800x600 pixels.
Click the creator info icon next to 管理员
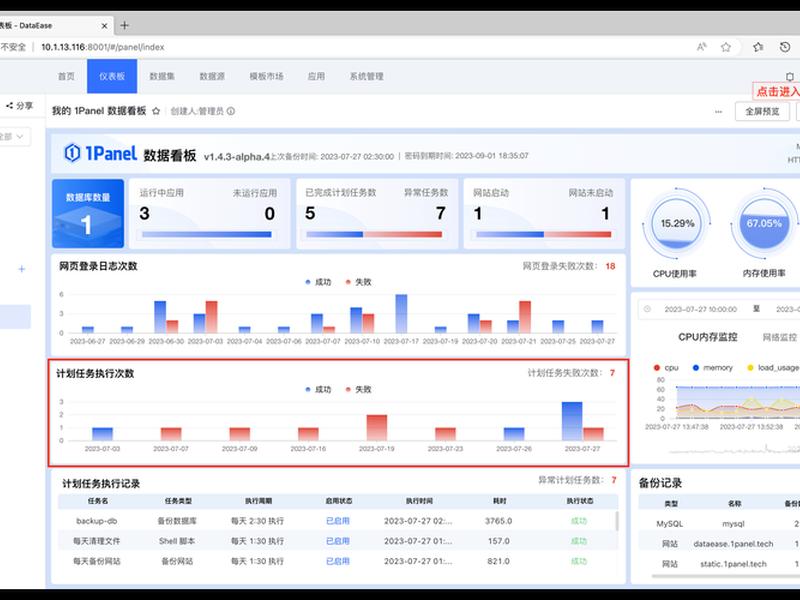[x=231, y=111]
